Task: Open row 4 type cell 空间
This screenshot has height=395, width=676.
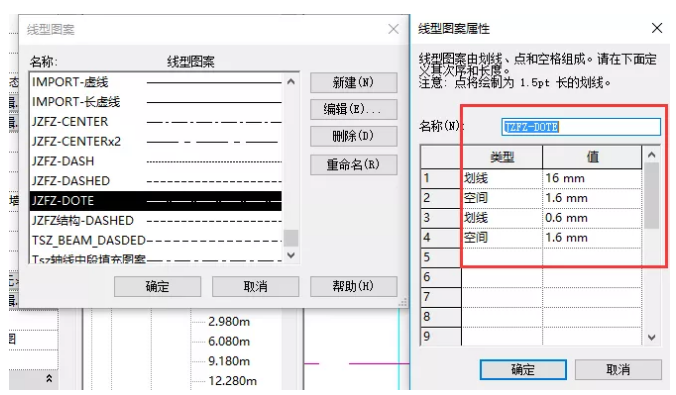Action: click(502, 238)
